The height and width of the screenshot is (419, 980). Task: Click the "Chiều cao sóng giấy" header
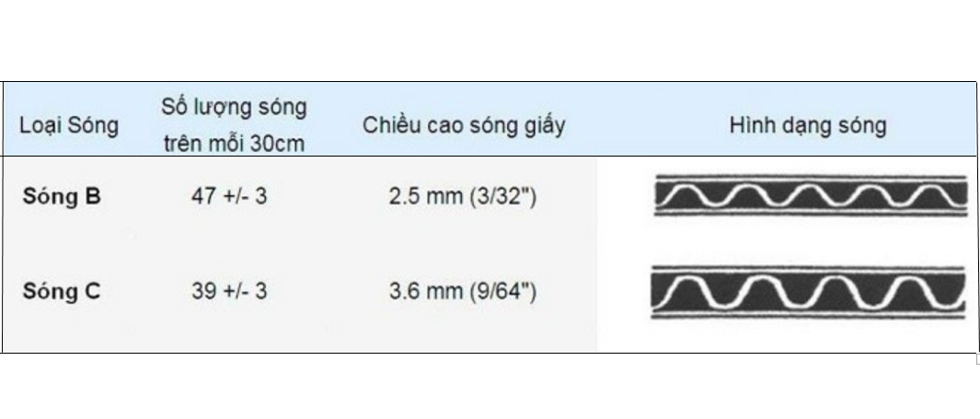463,126
